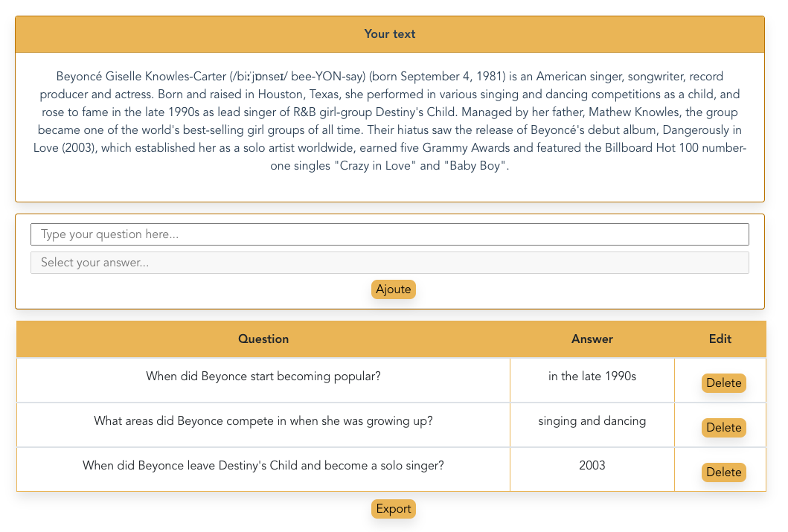This screenshot has height=532, width=788.
Task: Delete the row with the answer 2003
Action: (724, 472)
